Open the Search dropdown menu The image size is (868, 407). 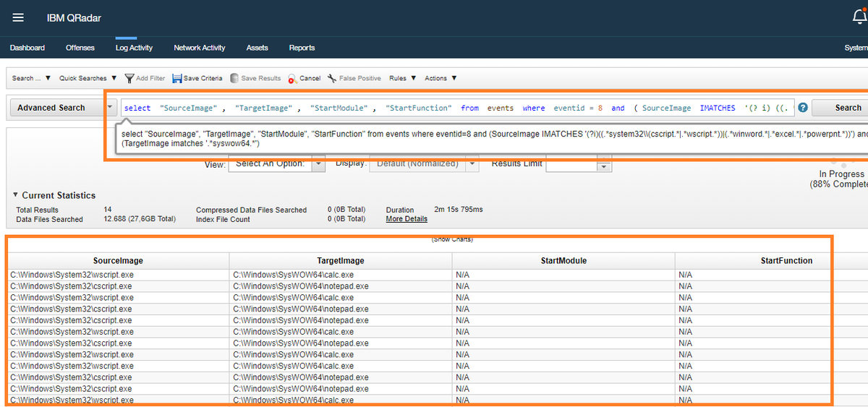coord(31,78)
